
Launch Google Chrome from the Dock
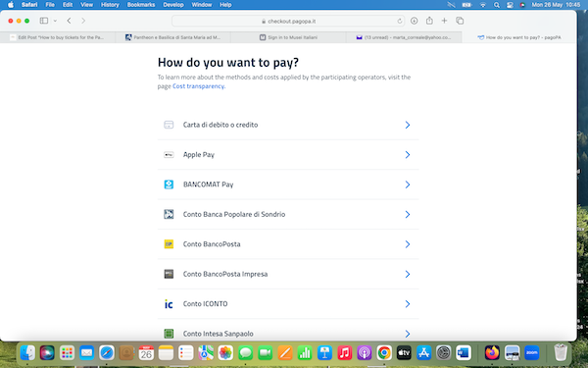pyautogui.click(x=384, y=352)
